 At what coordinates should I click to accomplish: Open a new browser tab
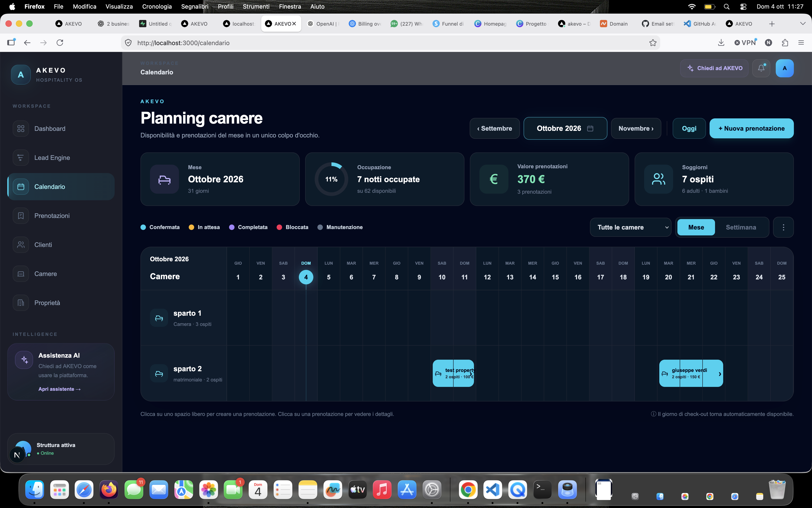point(772,24)
